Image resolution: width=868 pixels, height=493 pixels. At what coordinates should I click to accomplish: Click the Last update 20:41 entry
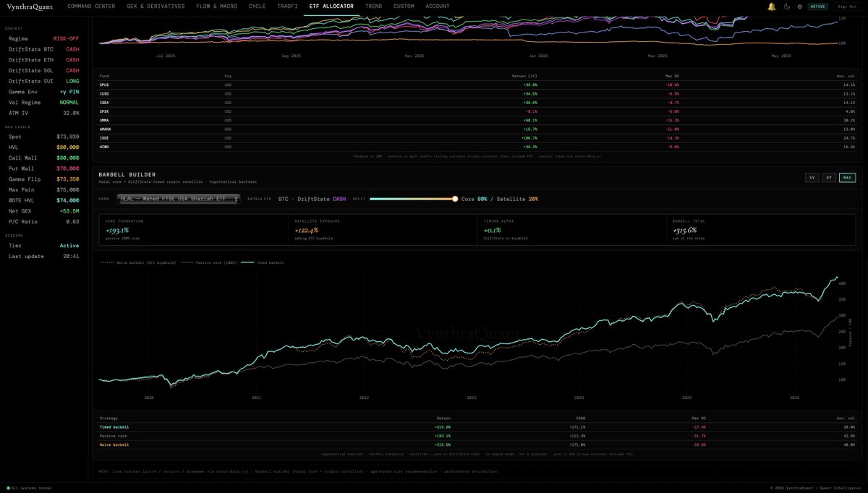[43, 256]
